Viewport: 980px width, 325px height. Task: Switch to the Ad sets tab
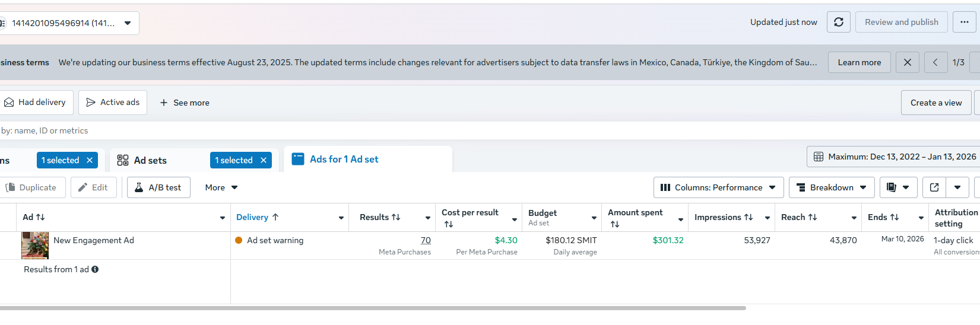[150, 161]
